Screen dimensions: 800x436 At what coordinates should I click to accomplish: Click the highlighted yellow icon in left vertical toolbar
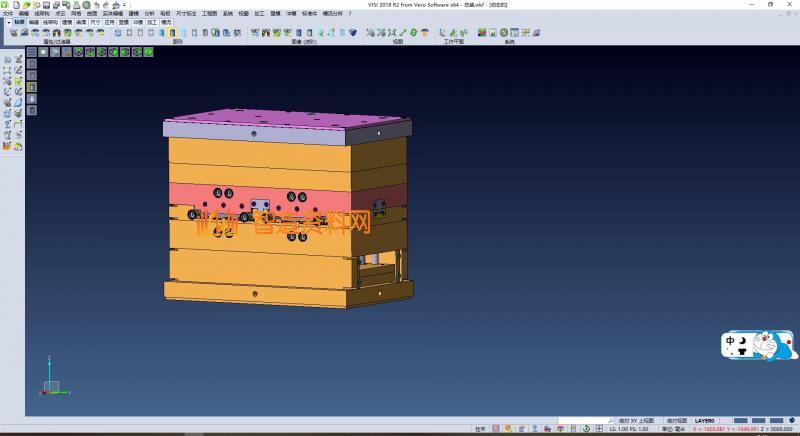(x=31, y=87)
